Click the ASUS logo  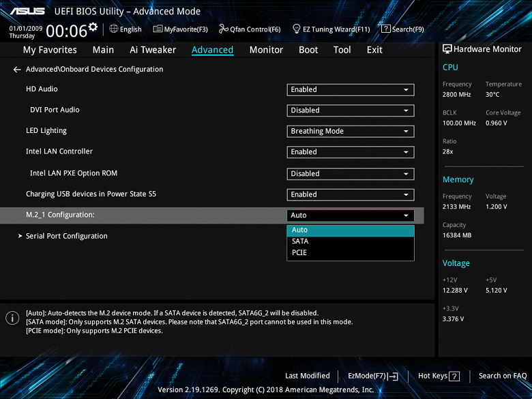(27, 11)
